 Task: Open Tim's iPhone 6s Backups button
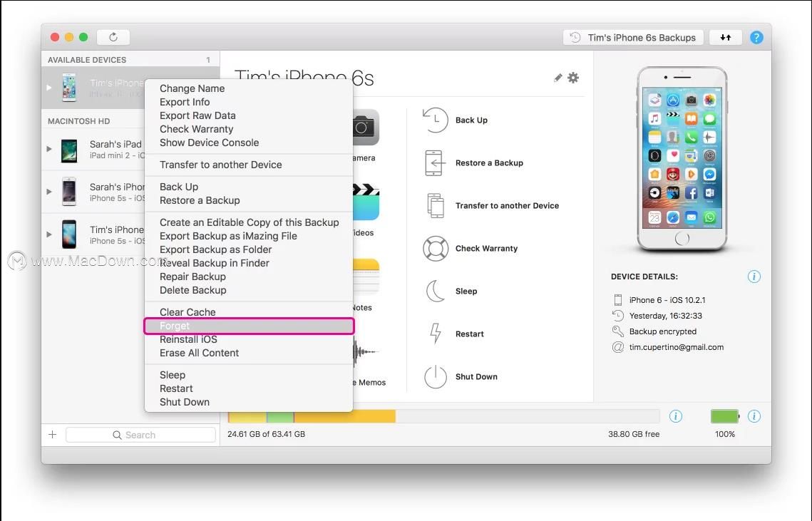(633, 37)
